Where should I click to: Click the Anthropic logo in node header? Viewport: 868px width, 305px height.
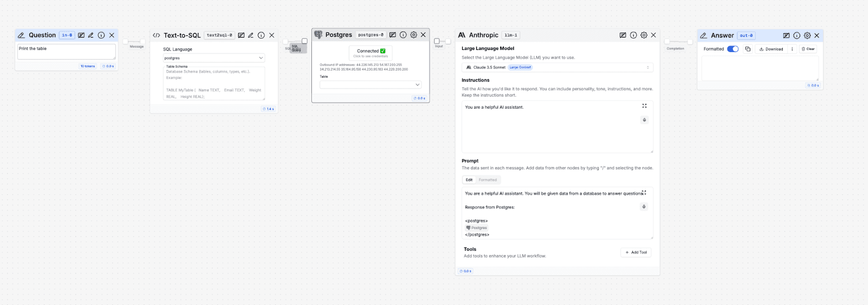[462, 35]
